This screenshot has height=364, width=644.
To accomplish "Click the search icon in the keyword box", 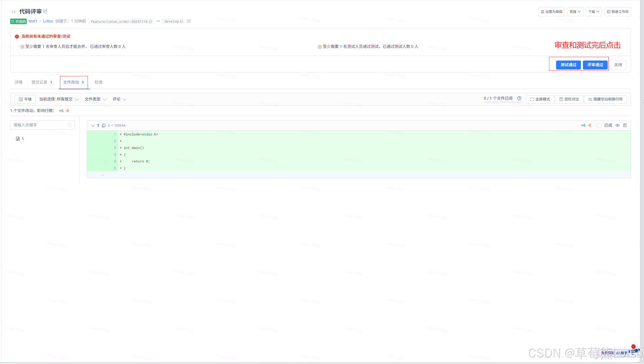I will point(70,125).
